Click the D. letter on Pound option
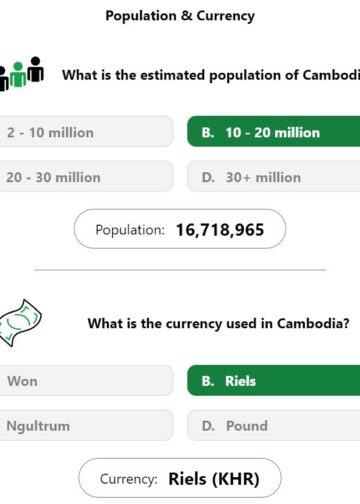The width and height of the screenshot is (360, 504). 208,426
